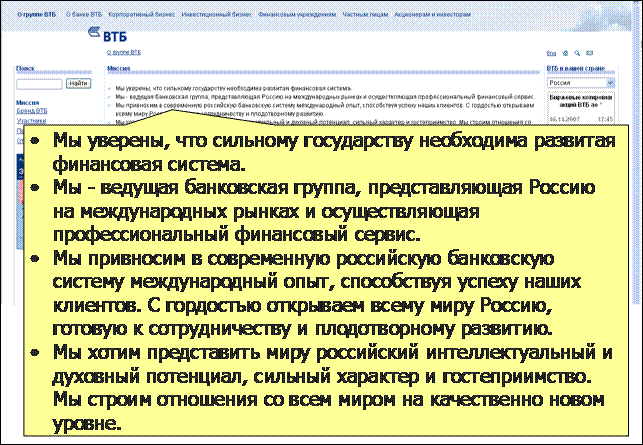Open the 'Россия' country dropdown
Screen dimensions: 643x445
[581, 83]
